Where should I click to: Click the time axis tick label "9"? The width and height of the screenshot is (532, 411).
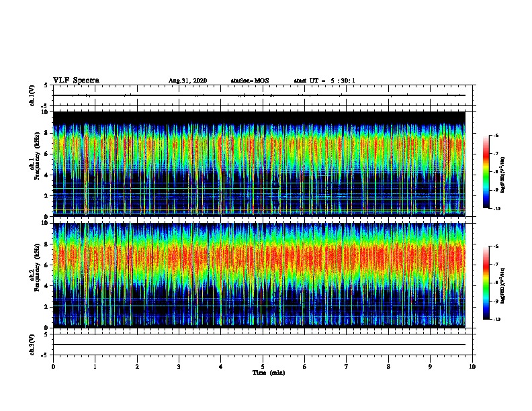point(430,367)
